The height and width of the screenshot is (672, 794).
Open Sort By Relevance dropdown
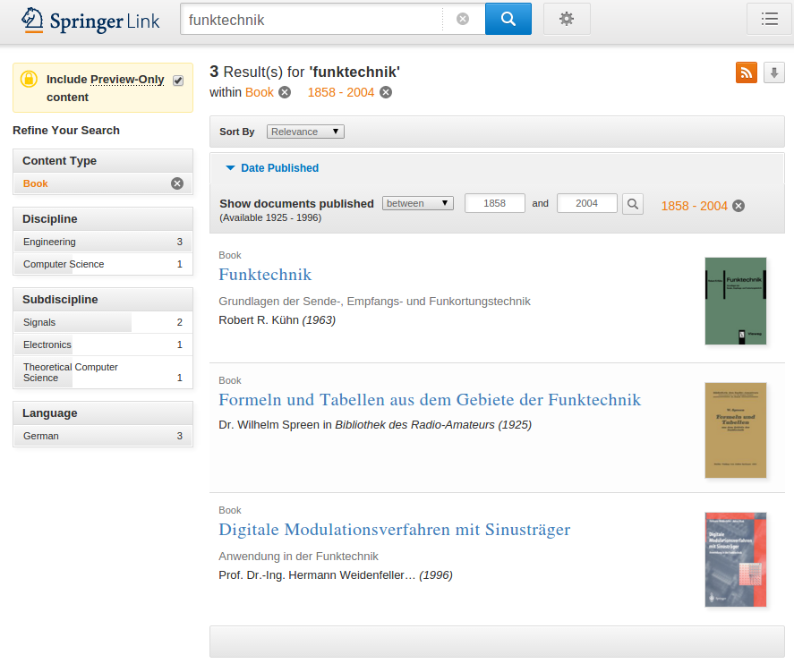305,132
